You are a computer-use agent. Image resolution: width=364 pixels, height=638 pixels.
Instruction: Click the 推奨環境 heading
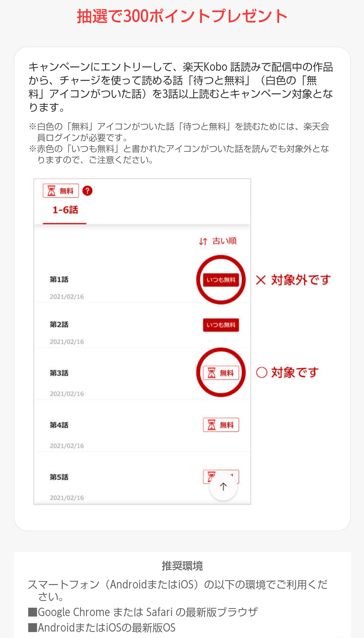point(182,566)
